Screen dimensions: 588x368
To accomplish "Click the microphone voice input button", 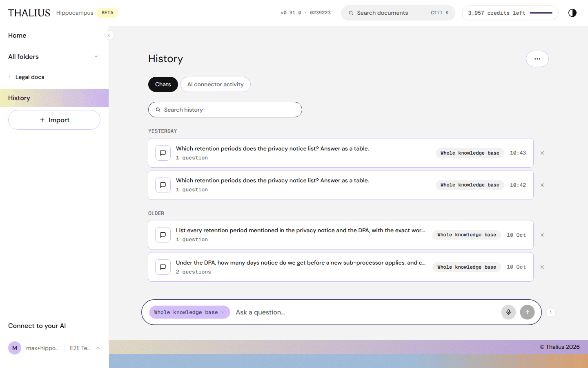I will click(508, 312).
